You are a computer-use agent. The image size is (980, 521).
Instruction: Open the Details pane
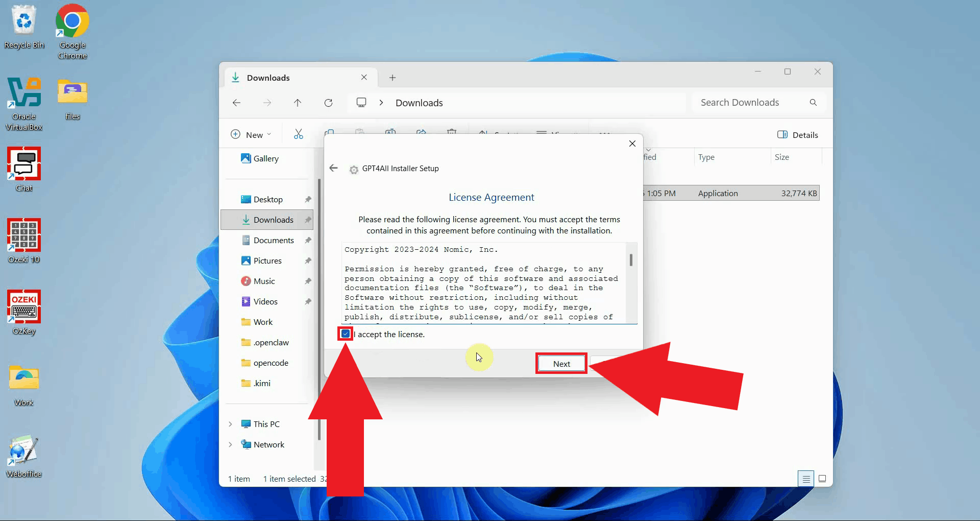pos(798,134)
